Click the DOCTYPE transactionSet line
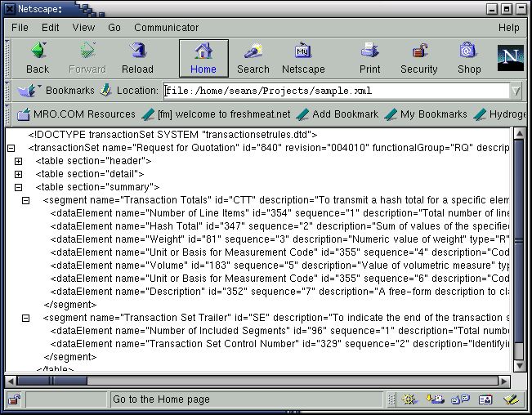Screen dimensions: 532x415 coord(172,135)
